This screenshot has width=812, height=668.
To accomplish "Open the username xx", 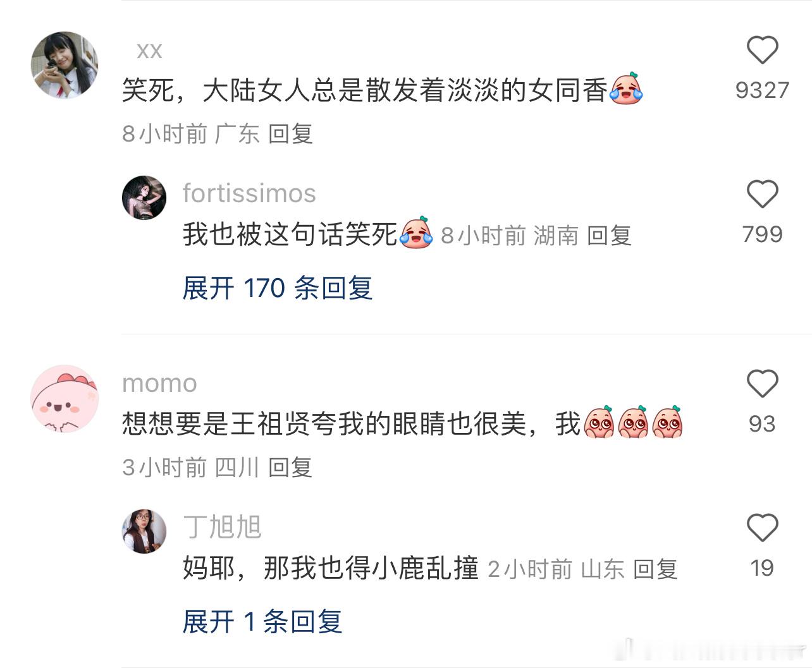I will (x=149, y=51).
